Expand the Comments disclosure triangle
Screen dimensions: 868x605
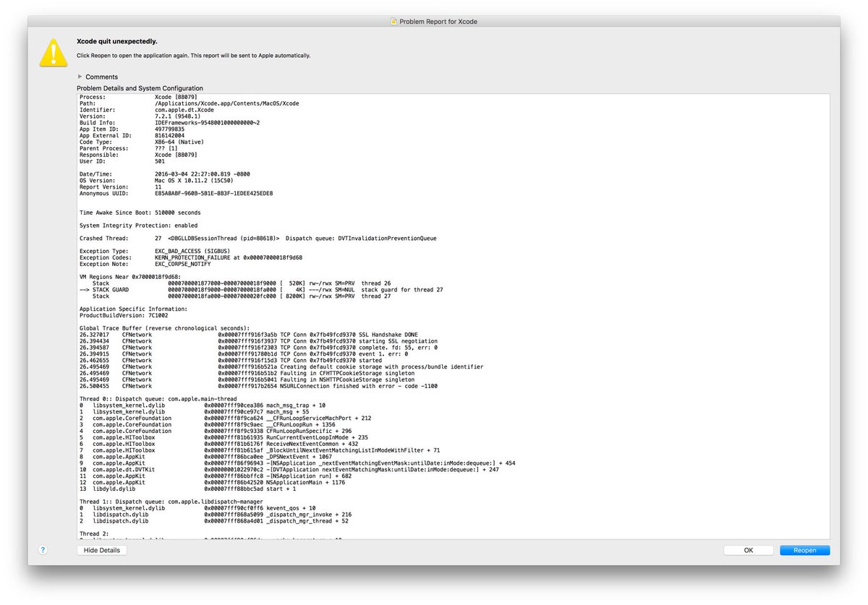pos(80,76)
